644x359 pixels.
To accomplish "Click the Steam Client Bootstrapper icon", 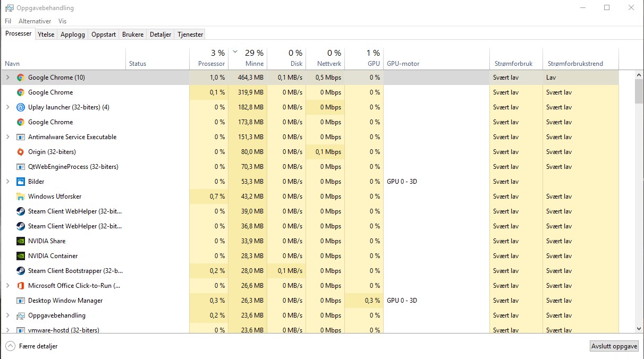I will point(20,271).
